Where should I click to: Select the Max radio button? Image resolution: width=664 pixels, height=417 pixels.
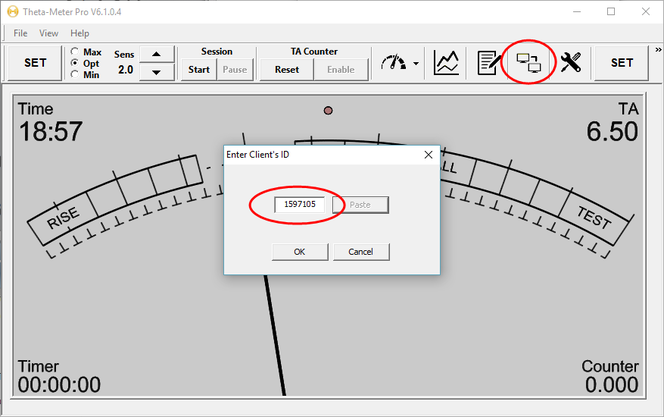pos(76,51)
